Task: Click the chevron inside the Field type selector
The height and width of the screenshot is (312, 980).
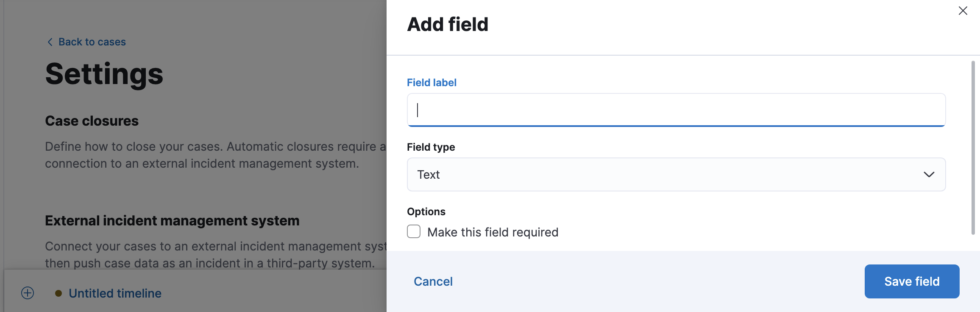Action: (929, 174)
